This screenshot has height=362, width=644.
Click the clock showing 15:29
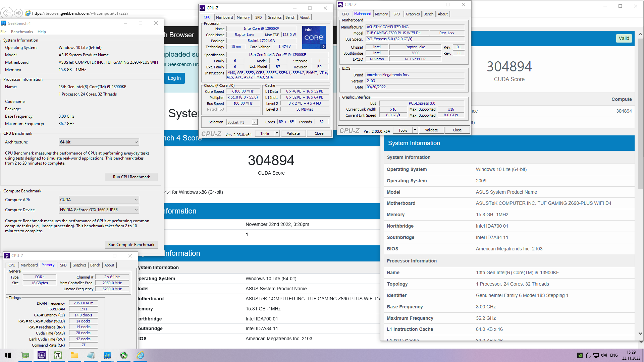click(631, 353)
